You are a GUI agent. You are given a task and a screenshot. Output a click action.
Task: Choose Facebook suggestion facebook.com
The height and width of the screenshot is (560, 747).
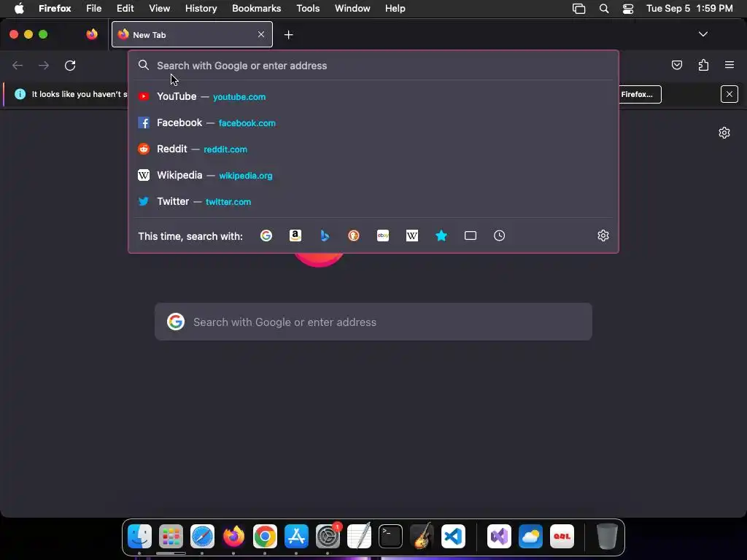coord(373,122)
